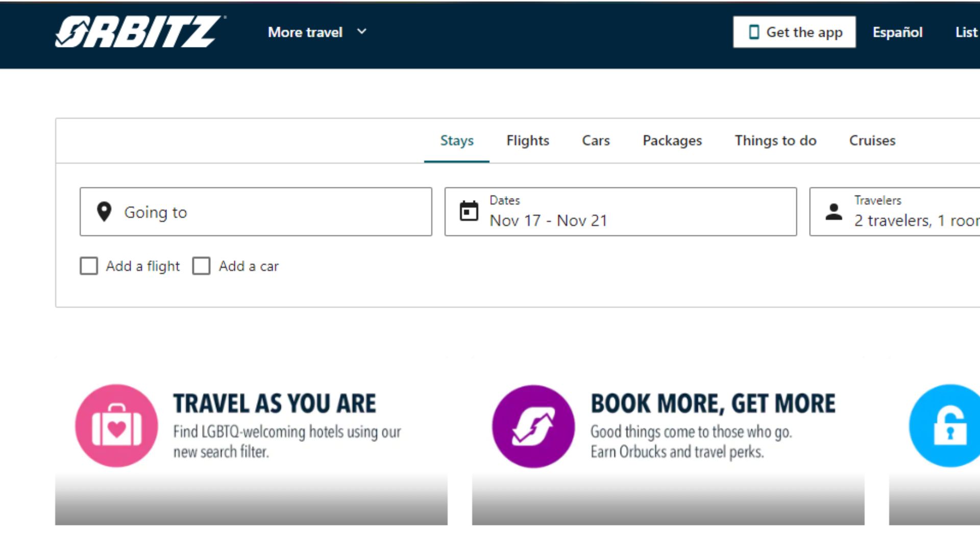Click the List link in the header
Image resolution: width=980 pixels, height=551 pixels.
tap(967, 32)
